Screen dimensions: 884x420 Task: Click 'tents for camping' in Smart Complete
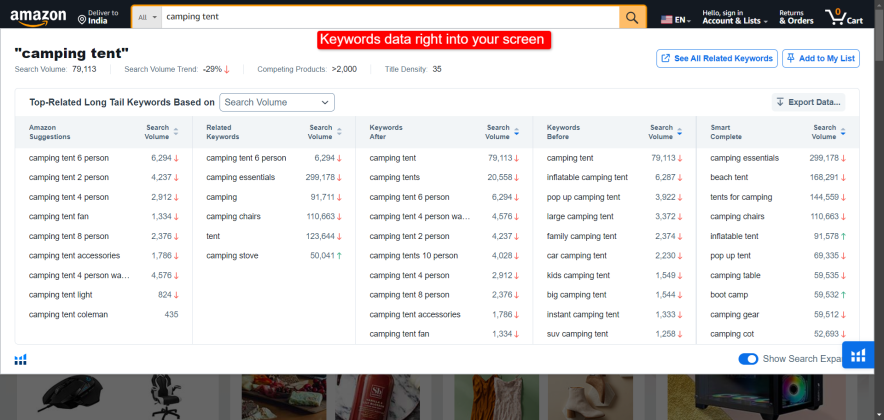pyautogui.click(x=741, y=197)
